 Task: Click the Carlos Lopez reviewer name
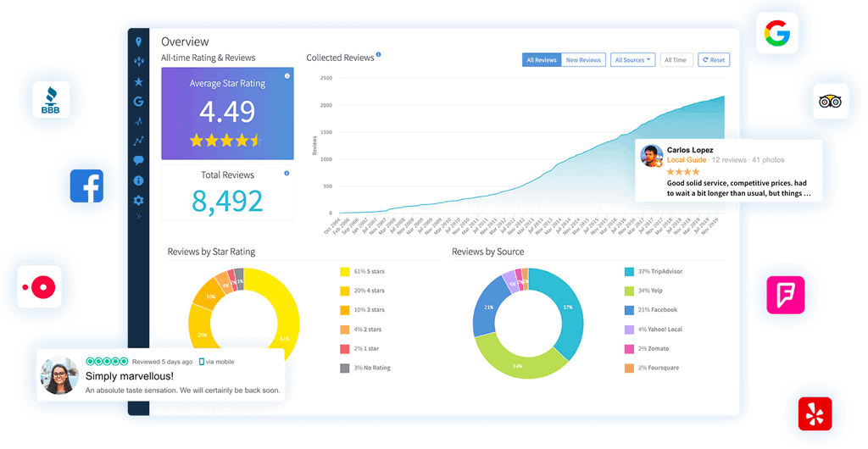coord(690,150)
